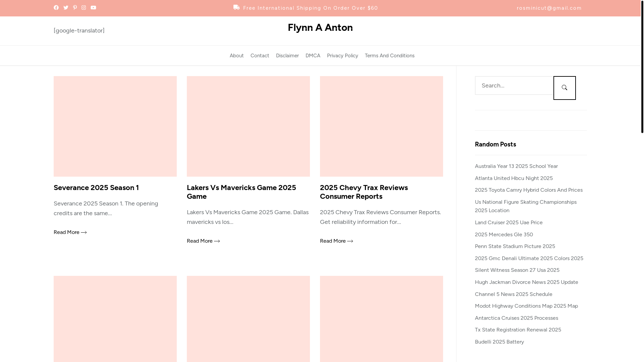Open Terms And Conditions menu item
This screenshot has height=362, width=644.
coord(390,56)
